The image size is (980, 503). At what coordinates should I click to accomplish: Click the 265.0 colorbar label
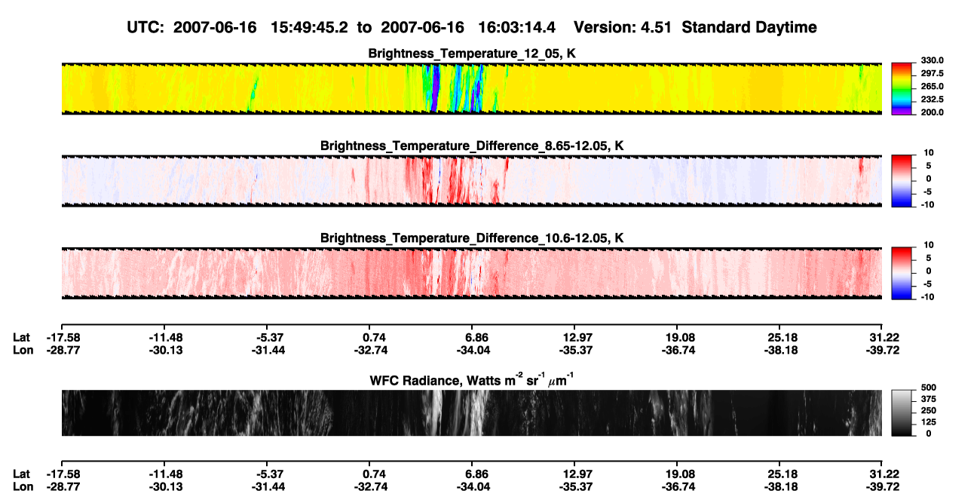931,86
